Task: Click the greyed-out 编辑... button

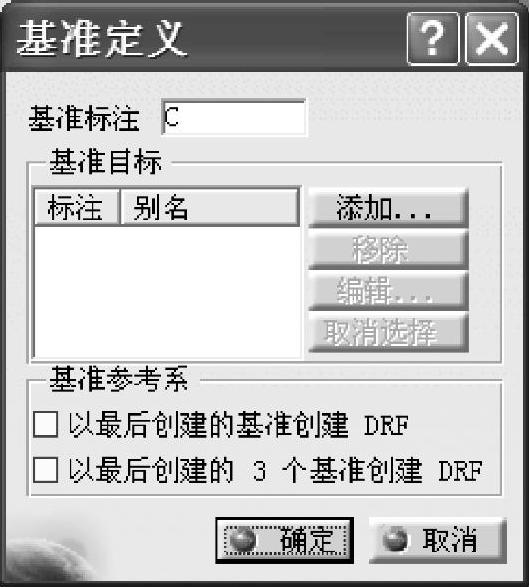Action: click(x=389, y=291)
